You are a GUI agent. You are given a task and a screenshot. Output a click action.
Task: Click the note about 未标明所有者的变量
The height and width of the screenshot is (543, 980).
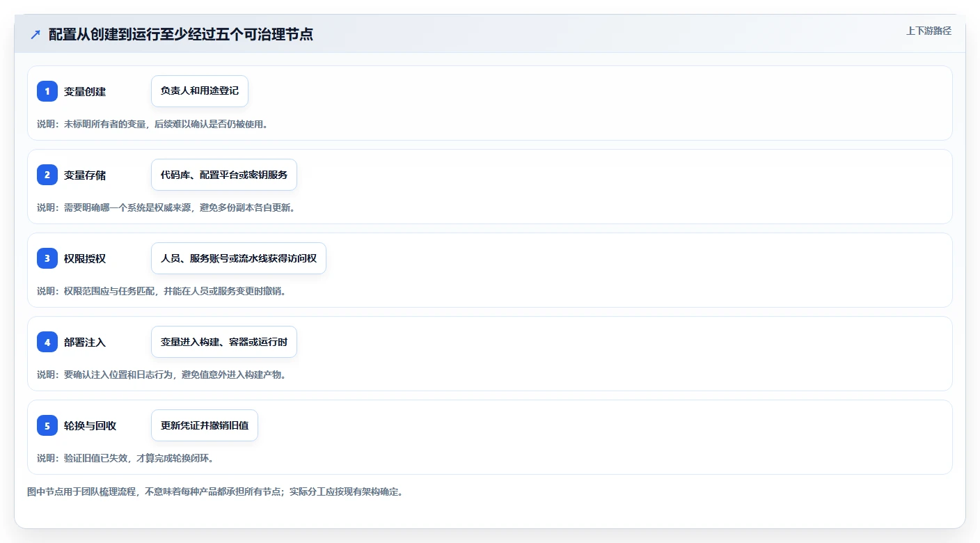coord(152,124)
